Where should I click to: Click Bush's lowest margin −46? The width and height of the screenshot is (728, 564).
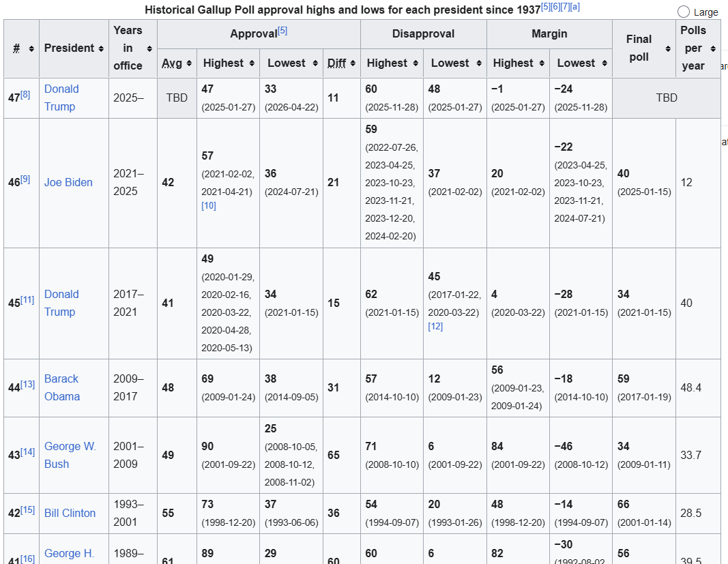[563, 447]
